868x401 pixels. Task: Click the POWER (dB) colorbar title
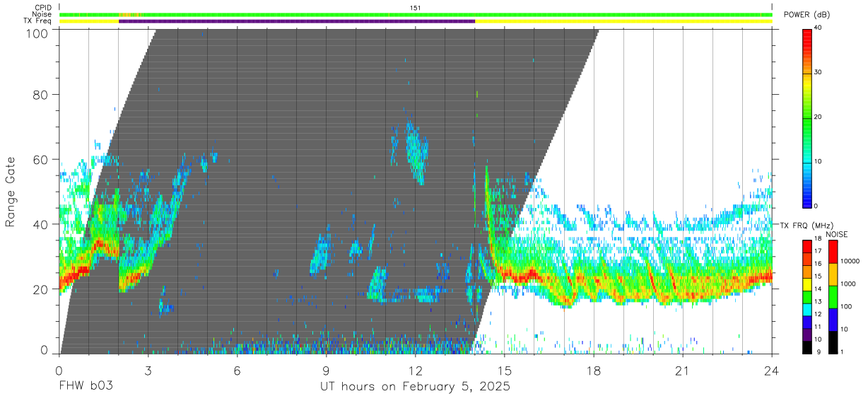(806, 15)
